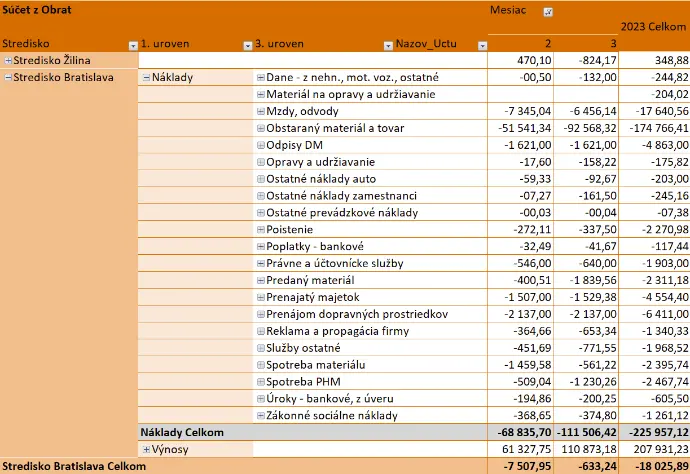Screen dimensions: 690x474
Task: Click the Bratislava month 2 total -7 507,95
Action: [527, 466]
